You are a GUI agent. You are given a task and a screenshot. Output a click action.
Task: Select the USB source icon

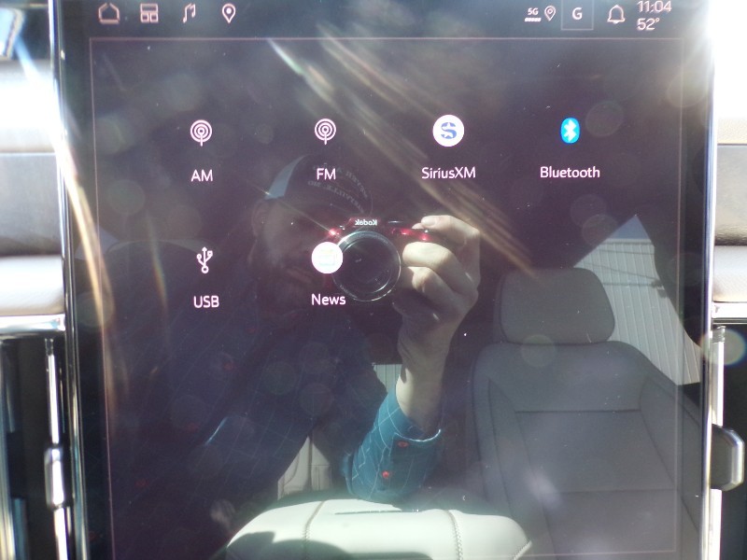(205, 260)
